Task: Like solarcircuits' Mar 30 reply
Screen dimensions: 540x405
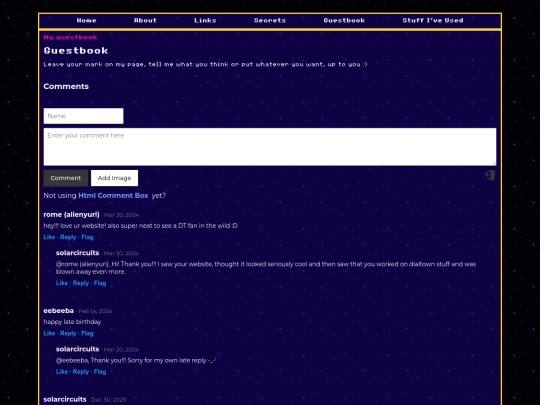Action: pos(62,283)
